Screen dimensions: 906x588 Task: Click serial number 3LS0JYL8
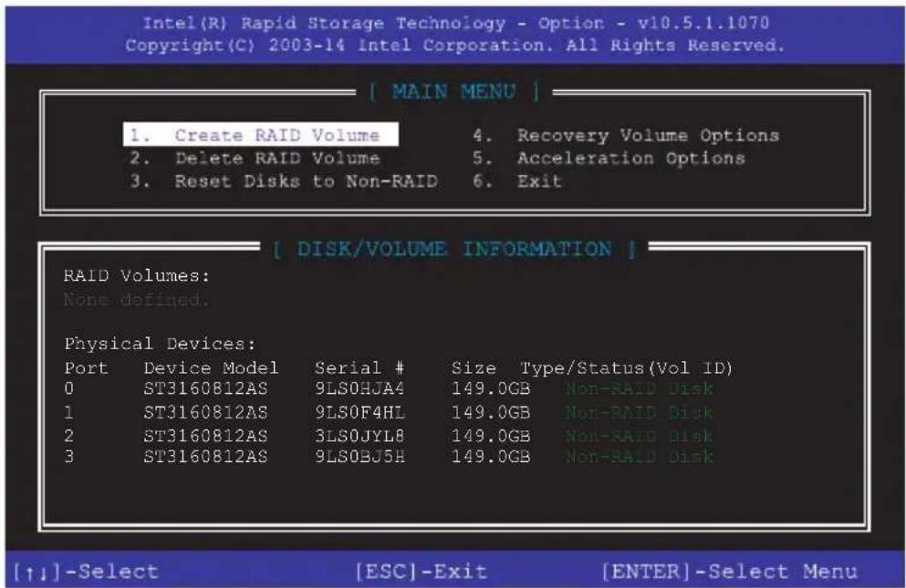coord(359,436)
